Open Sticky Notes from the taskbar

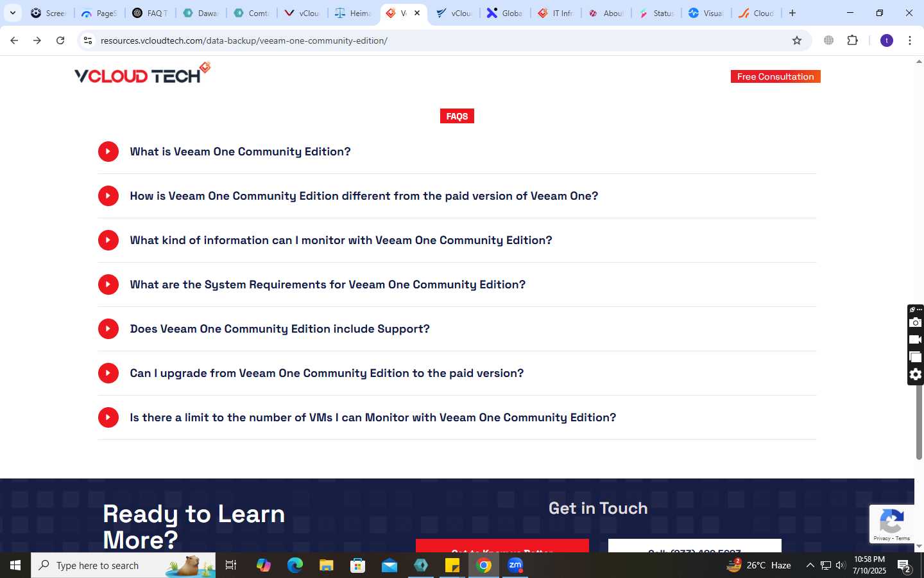(452, 565)
